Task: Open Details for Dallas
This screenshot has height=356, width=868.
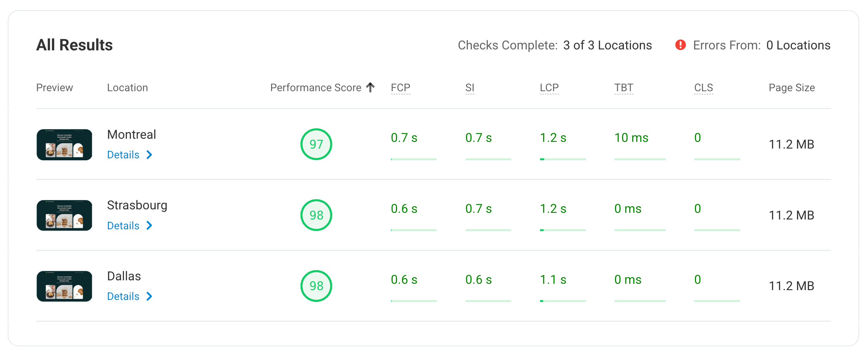Action: (x=123, y=296)
